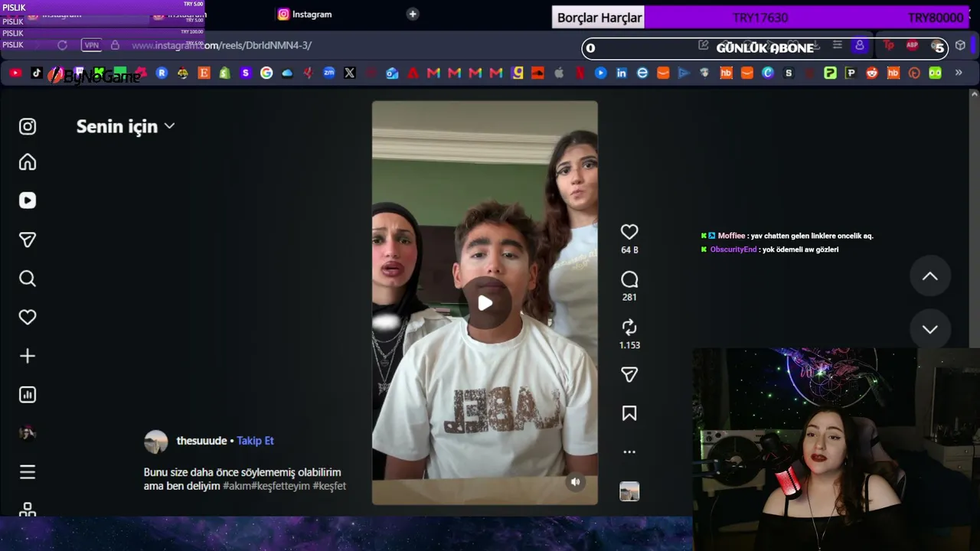Open the reel's audio thumbnail
The image size is (980, 551).
629,491
